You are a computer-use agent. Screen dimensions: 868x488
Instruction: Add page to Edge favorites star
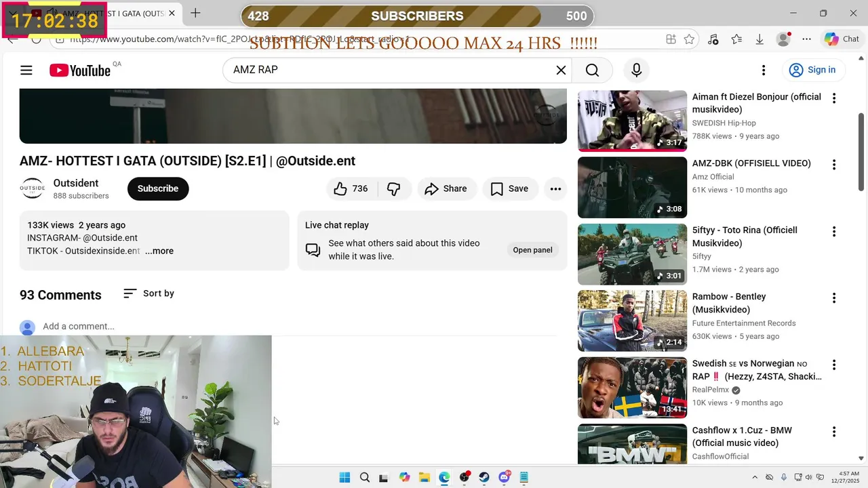[689, 39]
